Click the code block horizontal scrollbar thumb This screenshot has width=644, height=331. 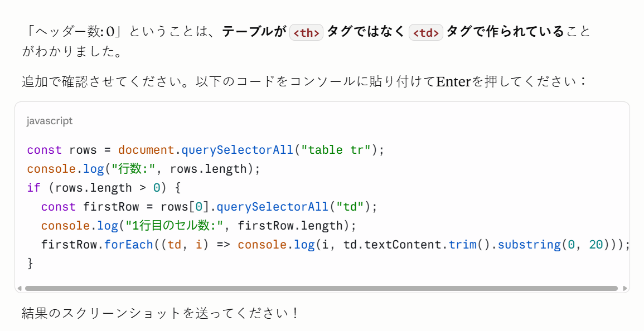click(322, 288)
